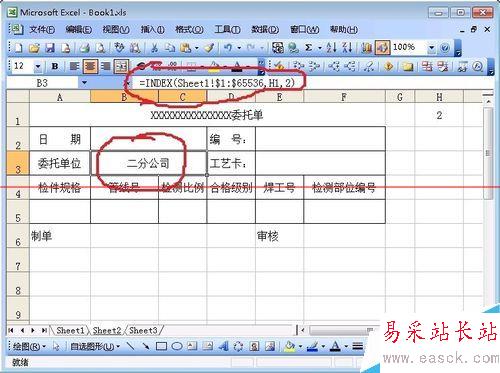Select the Format Painter brush
Viewport: 500px width, 373px height.
(x=209, y=48)
